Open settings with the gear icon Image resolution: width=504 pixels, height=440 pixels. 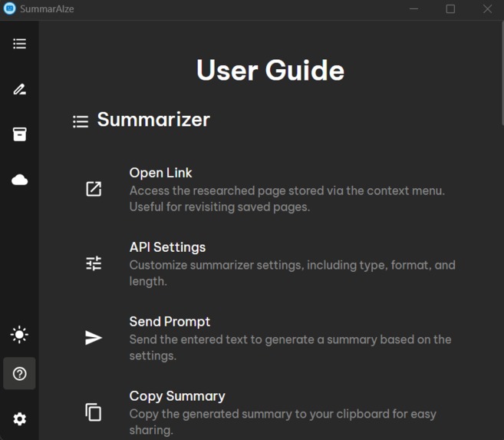coord(19,418)
